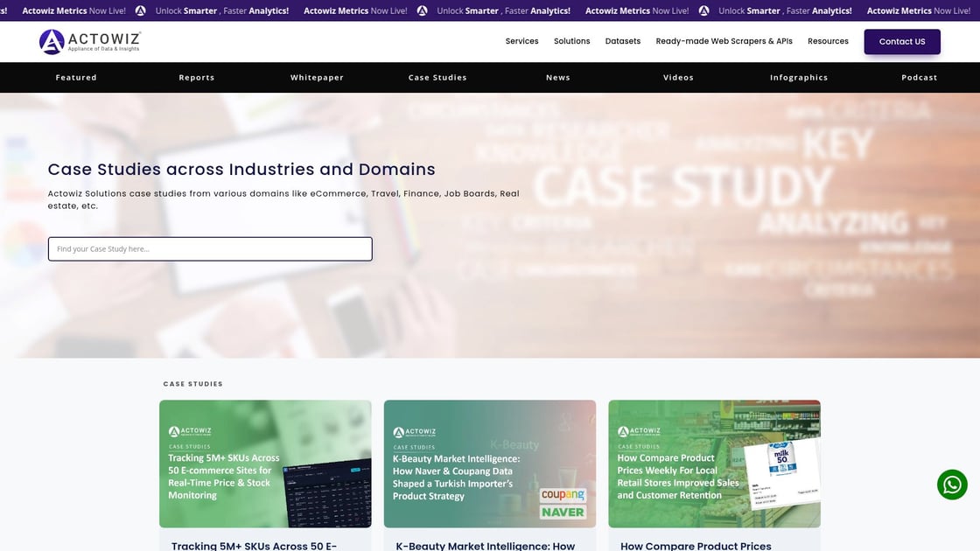Open the Compare Product Prices Weekly thumbnail
This screenshot has height=551, width=980.
(714, 464)
